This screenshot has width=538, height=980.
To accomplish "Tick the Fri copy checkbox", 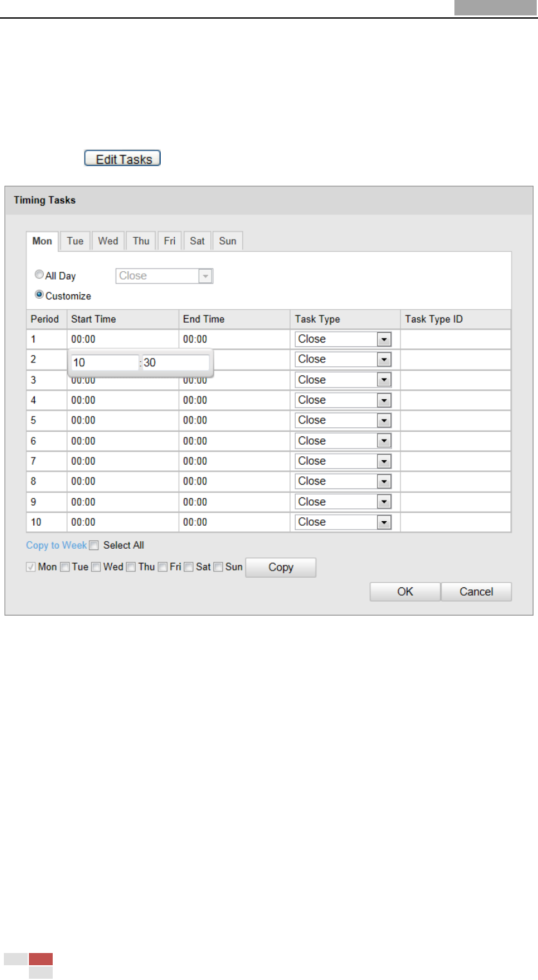I will coord(163,567).
